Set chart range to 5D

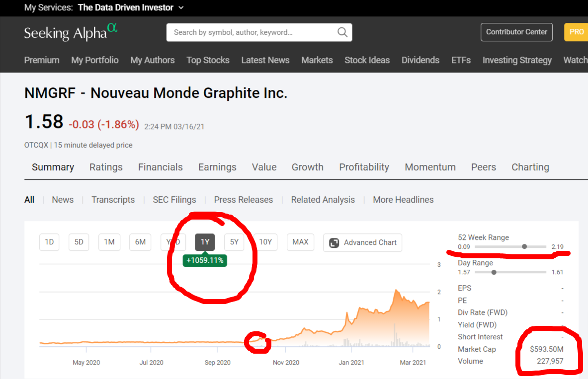point(79,242)
